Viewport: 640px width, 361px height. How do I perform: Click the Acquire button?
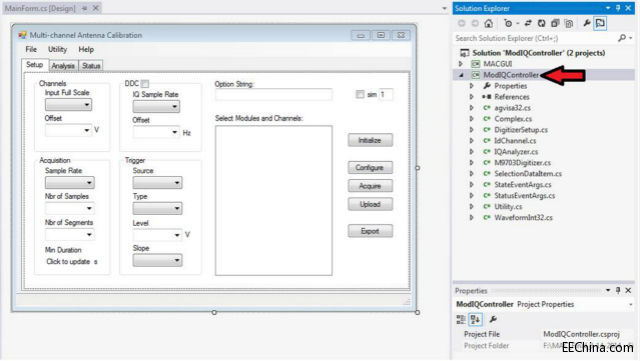pyautogui.click(x=370, y=186)
